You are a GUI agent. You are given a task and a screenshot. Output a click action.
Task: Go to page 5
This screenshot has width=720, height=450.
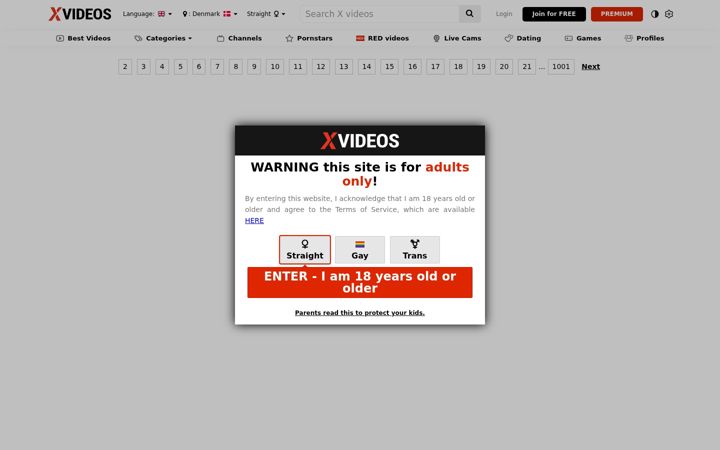(180, 67)
